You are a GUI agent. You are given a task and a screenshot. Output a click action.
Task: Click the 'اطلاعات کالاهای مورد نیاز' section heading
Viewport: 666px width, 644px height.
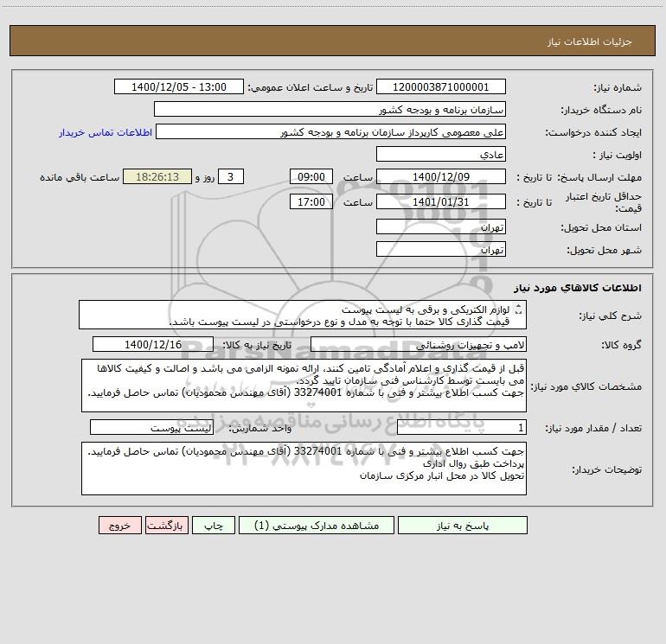[577, 287]
